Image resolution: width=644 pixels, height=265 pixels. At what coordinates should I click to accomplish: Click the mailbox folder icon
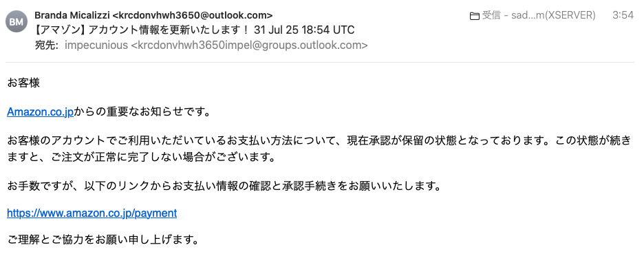point(474,16)
